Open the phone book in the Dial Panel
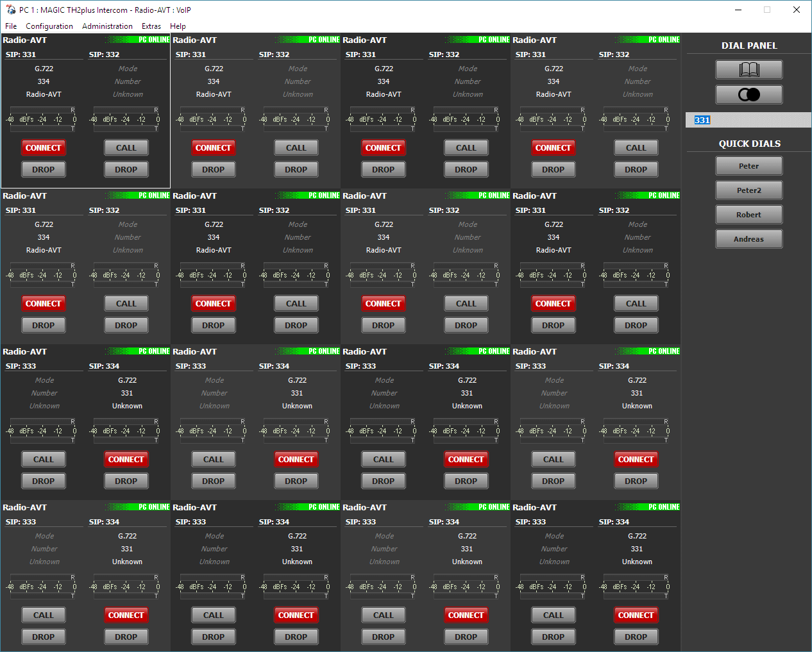Viewport: 812px width, 652px height. 749,69
